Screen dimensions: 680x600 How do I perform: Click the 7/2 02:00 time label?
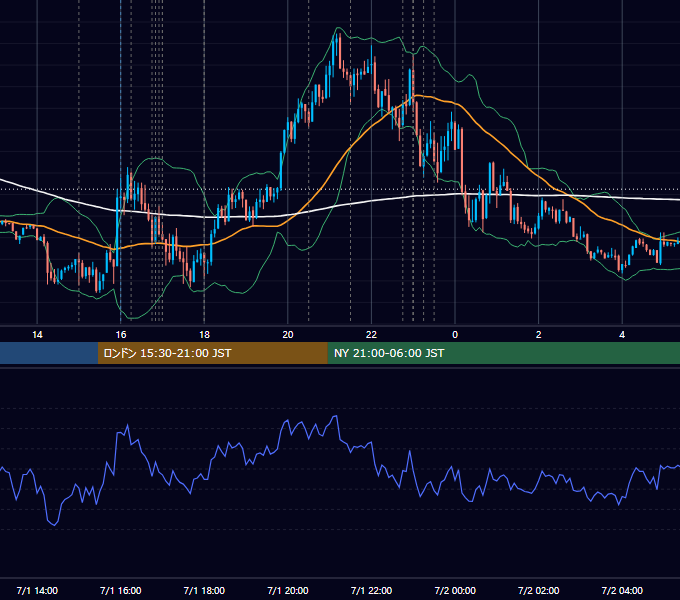[538, 590]
